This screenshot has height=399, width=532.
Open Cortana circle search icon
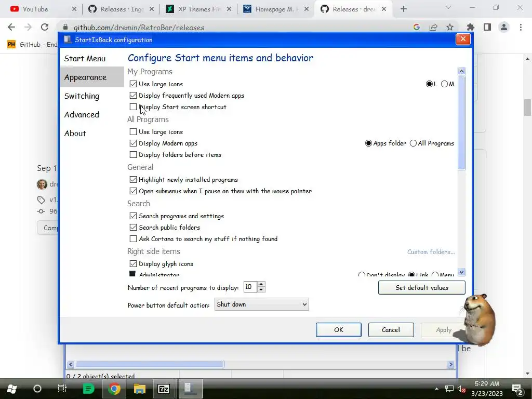(37, 389)
